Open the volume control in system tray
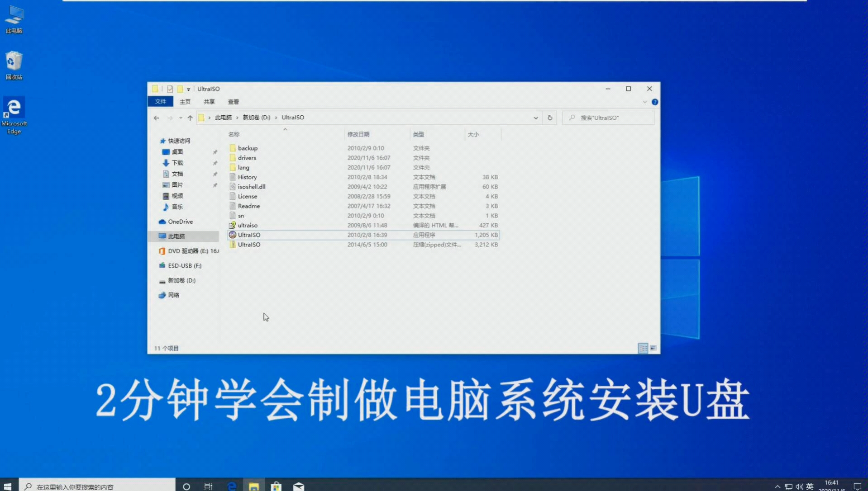The width and height of the screenshot is (868, 491). coord(800,486)
